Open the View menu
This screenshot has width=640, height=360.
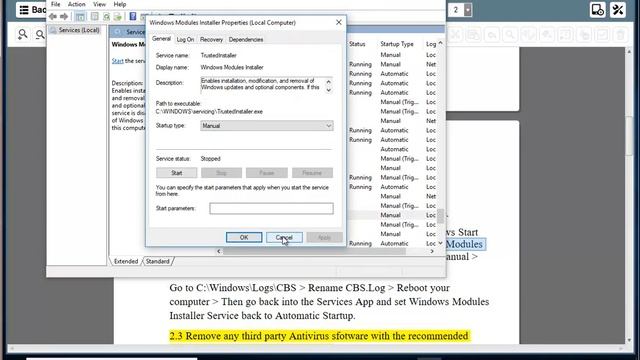tap(99, 4)
